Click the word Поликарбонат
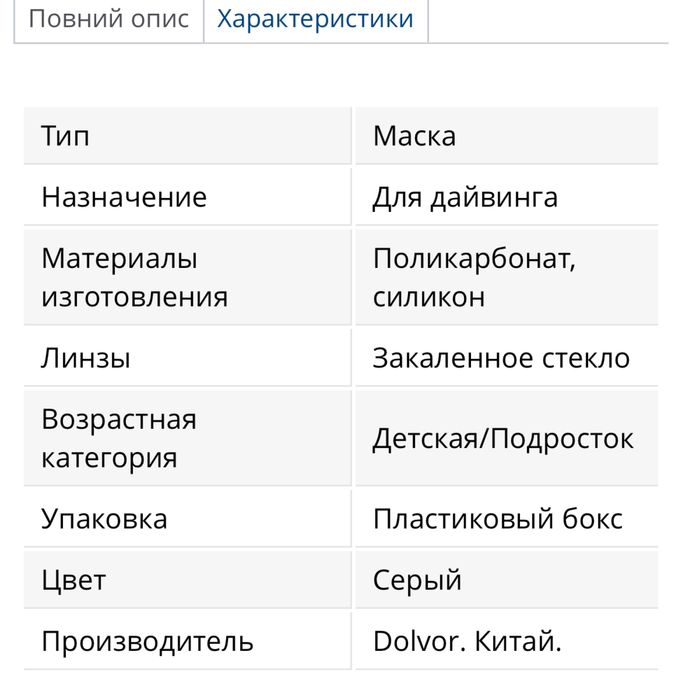 473,259
